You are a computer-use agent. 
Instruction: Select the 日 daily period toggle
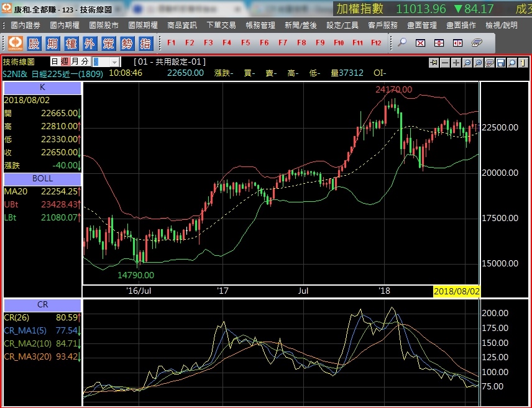(x=55, y=61)
